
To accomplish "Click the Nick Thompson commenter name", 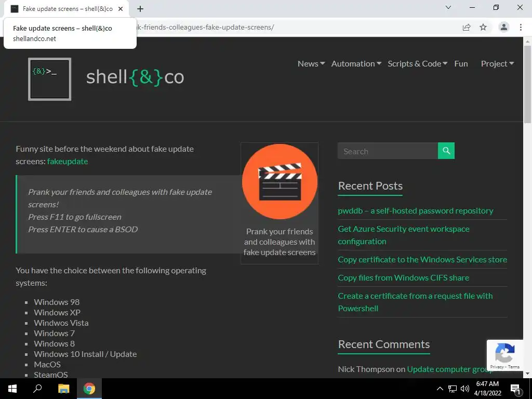I will pos(366,369).
